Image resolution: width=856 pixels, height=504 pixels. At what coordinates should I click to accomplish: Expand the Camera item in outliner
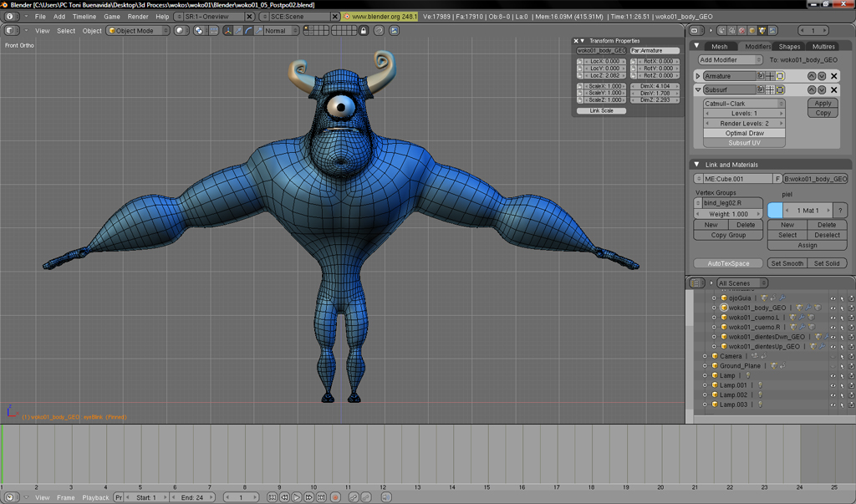(x=705, y=356)
